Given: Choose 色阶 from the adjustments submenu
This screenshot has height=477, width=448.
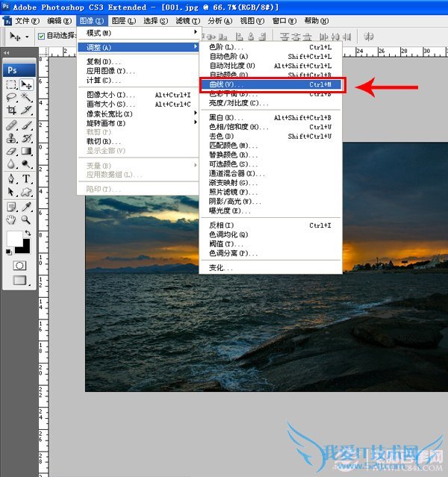Looking at the screenshot, I should pos(270,47).
